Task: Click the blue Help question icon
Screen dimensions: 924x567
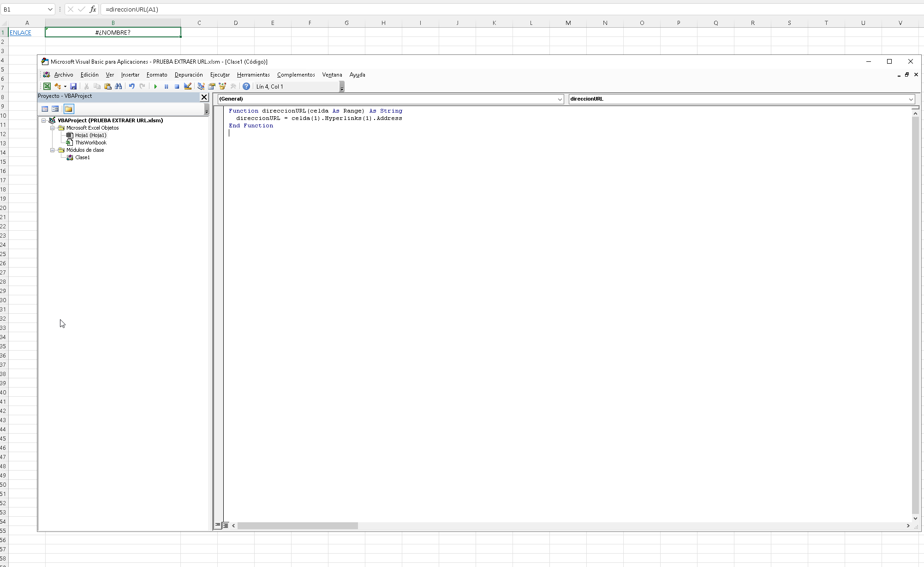Action: click(246, 86)
